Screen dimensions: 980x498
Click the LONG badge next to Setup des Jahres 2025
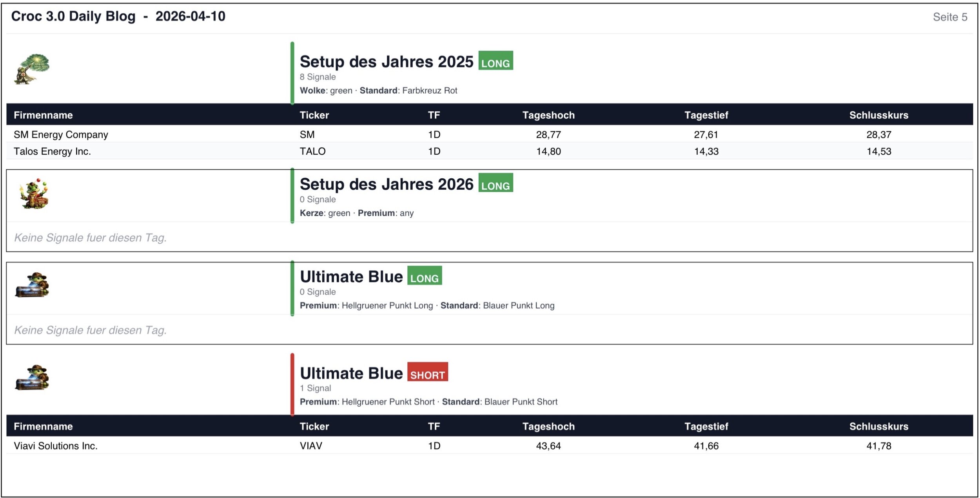(495, 61)
